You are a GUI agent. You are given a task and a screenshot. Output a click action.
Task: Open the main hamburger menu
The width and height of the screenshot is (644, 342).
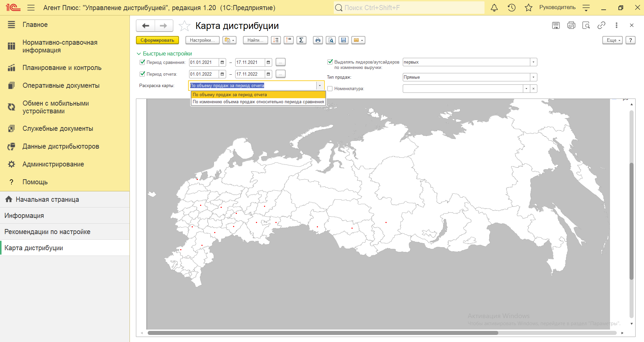click(x=31, y=7)
